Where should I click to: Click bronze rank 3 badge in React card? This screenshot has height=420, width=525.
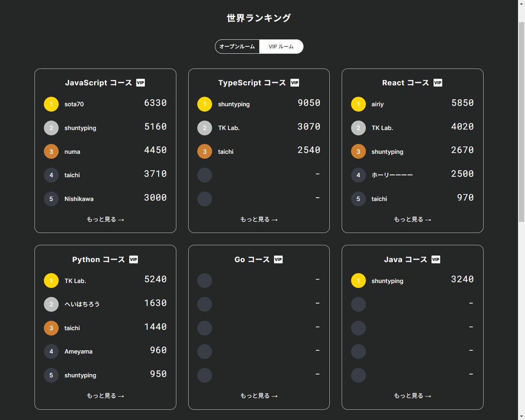tap(358, 151)
